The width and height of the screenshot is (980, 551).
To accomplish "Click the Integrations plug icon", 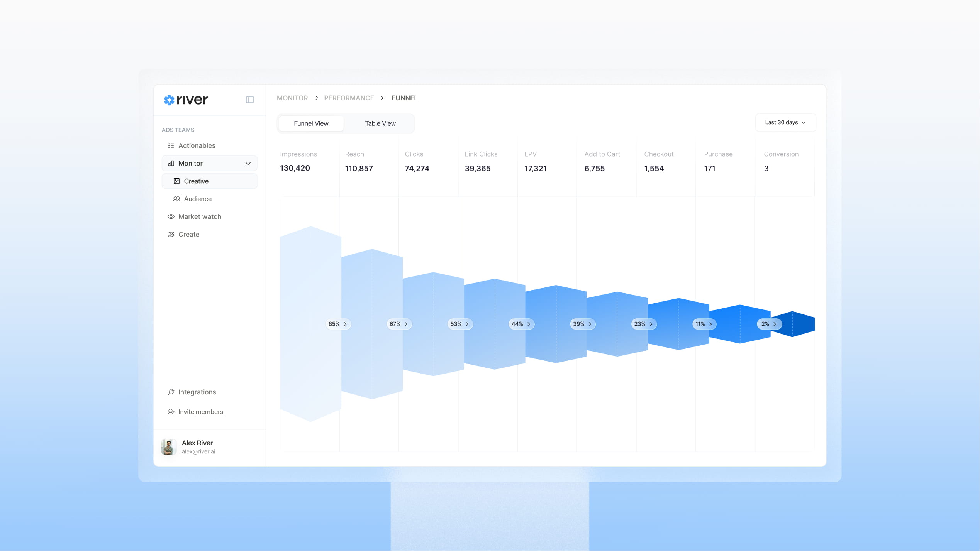I will (x=171, y=392).
